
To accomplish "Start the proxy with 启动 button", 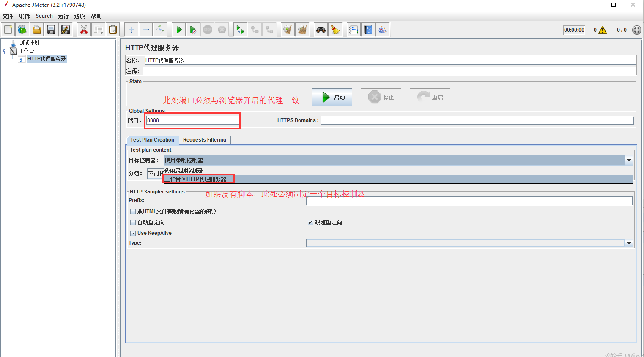I will click(x=332, y=97).
